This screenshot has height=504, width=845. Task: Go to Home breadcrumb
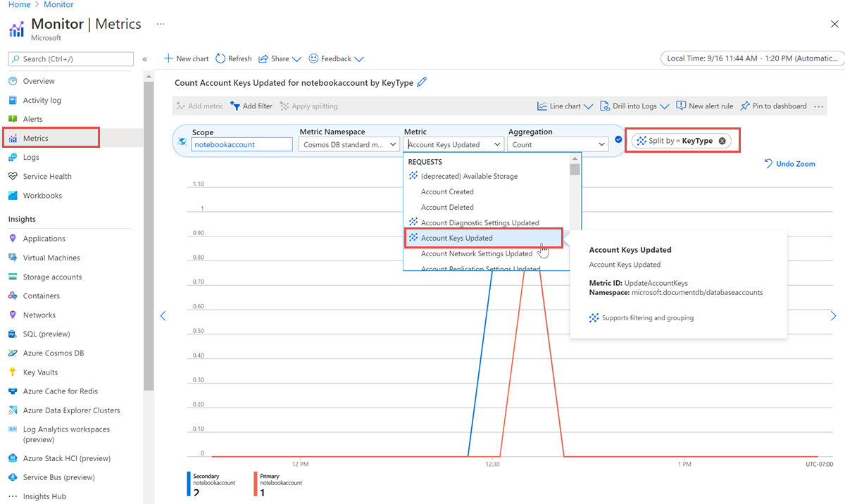point(19,5)
